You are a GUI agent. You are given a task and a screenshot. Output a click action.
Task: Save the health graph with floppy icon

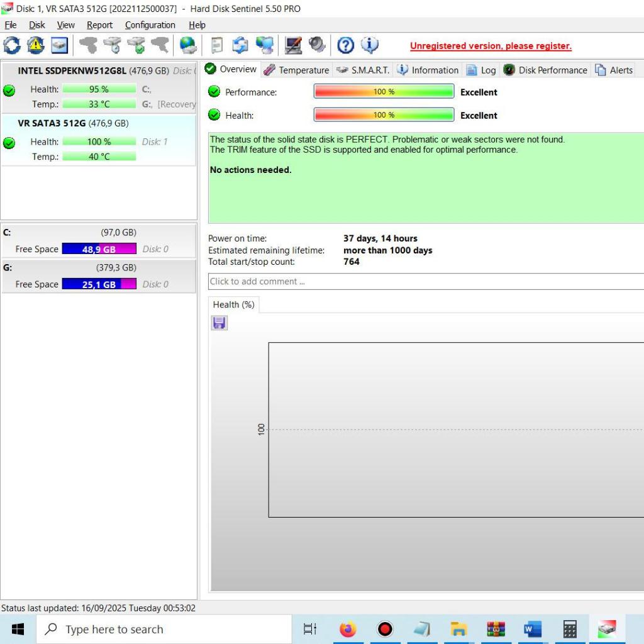coord(219,323)
